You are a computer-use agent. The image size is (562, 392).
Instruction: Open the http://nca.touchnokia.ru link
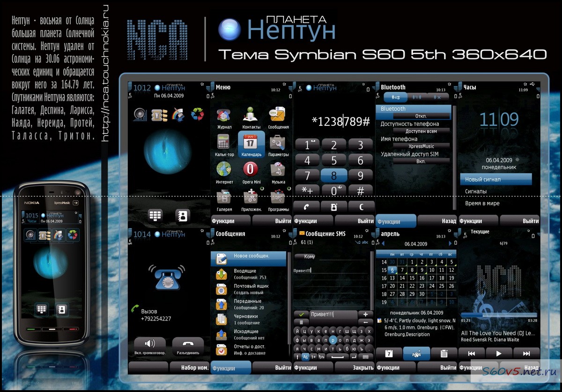(x=105, y=73)
